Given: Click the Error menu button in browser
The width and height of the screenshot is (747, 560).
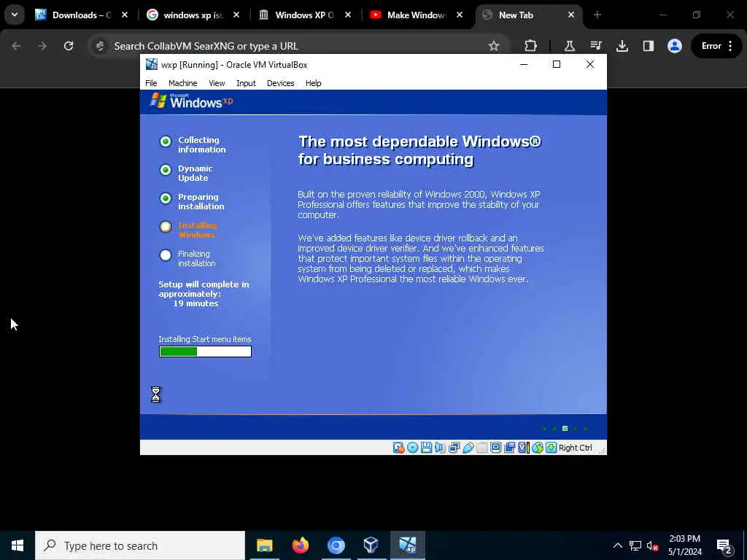Looking at the screenshot, I should coord(716,46).
